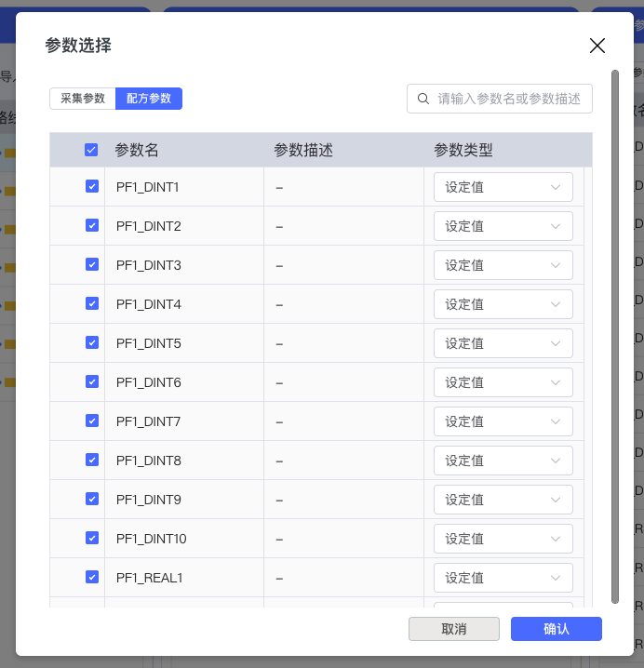Open parameter type dropdown for PF1_DINT2
Image resolution: width=644 pixels, height=668 pixels.
pos(503,226)
